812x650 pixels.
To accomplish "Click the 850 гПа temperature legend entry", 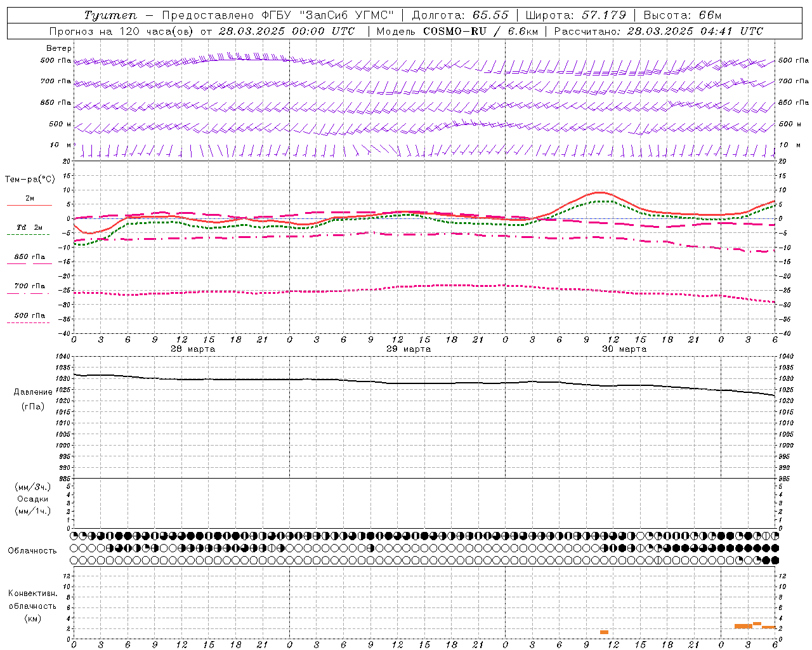I will pos(30,257).
